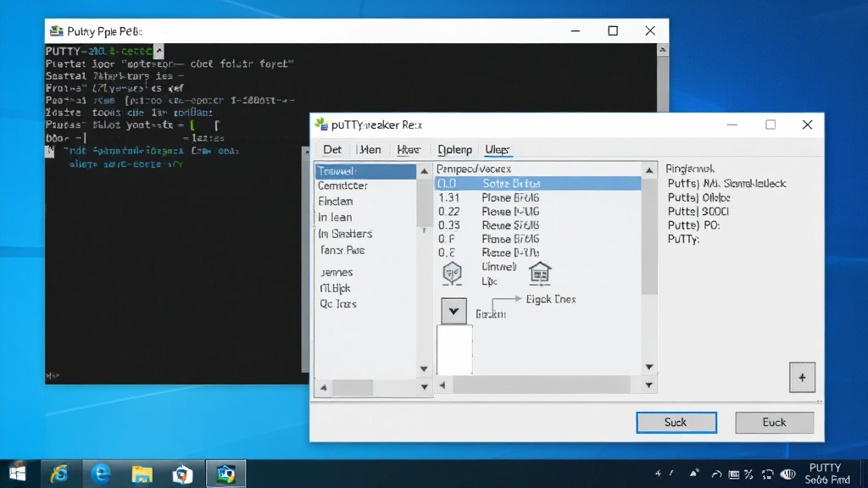The width and height of the screenshot is (868, 488).
Task: Click the clock text in taskbar
Action: (826, 474)
